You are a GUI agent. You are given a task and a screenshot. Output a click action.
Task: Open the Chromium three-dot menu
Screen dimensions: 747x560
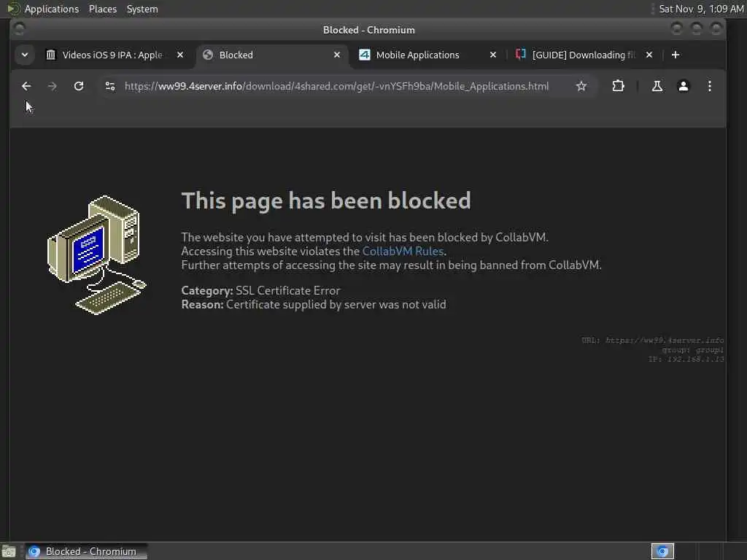(x=709, y=86)
